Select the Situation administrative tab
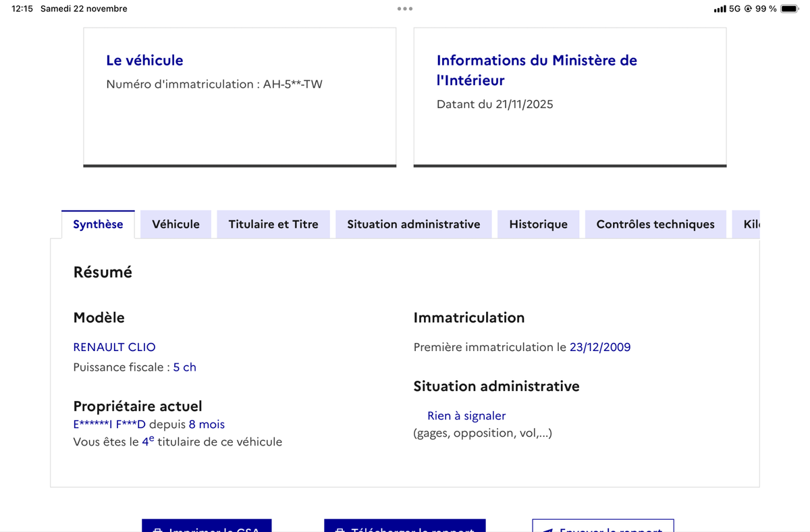This screenshot has height=532, width=810. point(413,223)
